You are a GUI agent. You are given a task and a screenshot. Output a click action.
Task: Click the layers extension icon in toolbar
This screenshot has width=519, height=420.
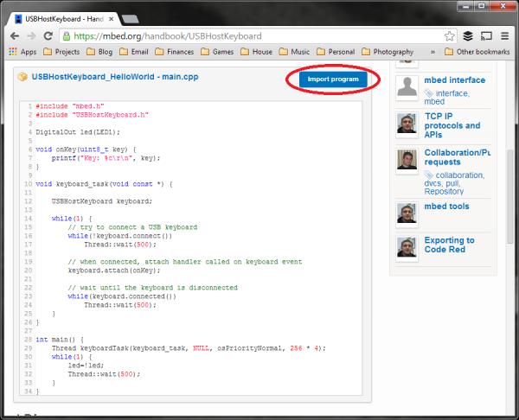468,36
